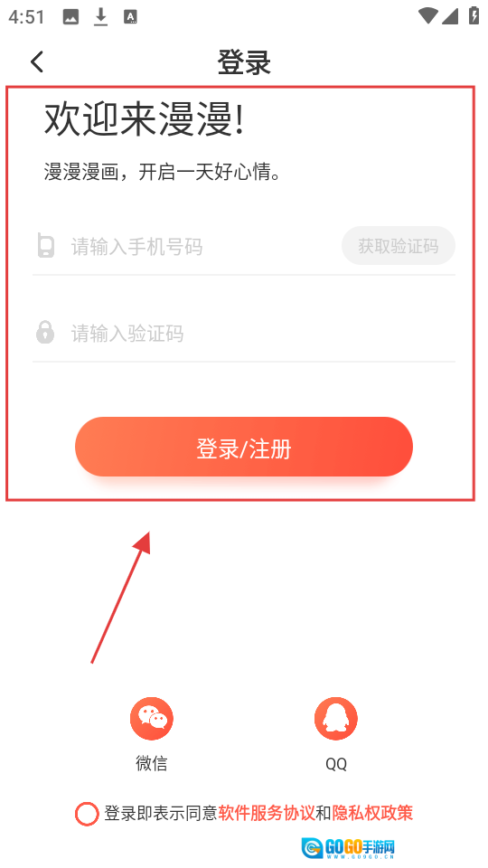The height and width of the screenshot is (868, 488).
Task: Tap the GOGO手游网 watermark logo
Action: click(x=349, y=847)
